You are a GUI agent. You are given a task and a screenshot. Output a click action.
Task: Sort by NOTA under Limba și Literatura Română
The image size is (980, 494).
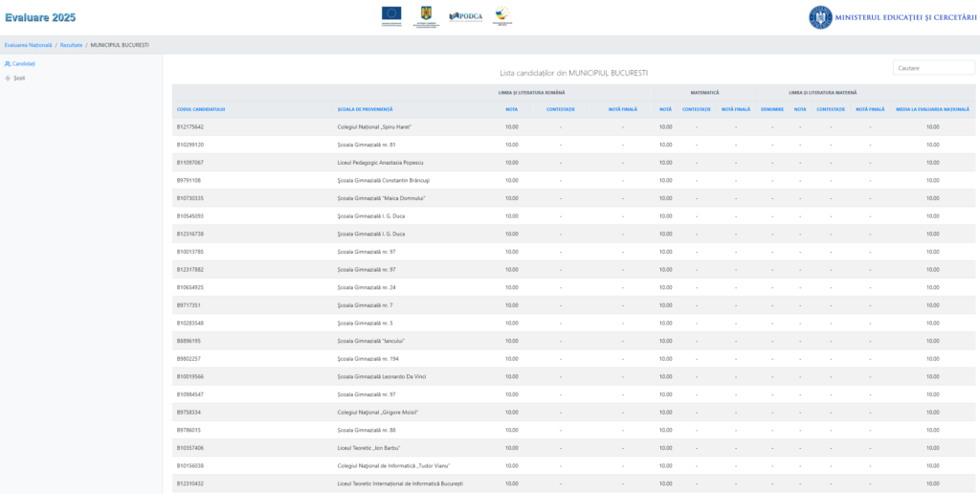coord(511,109)
